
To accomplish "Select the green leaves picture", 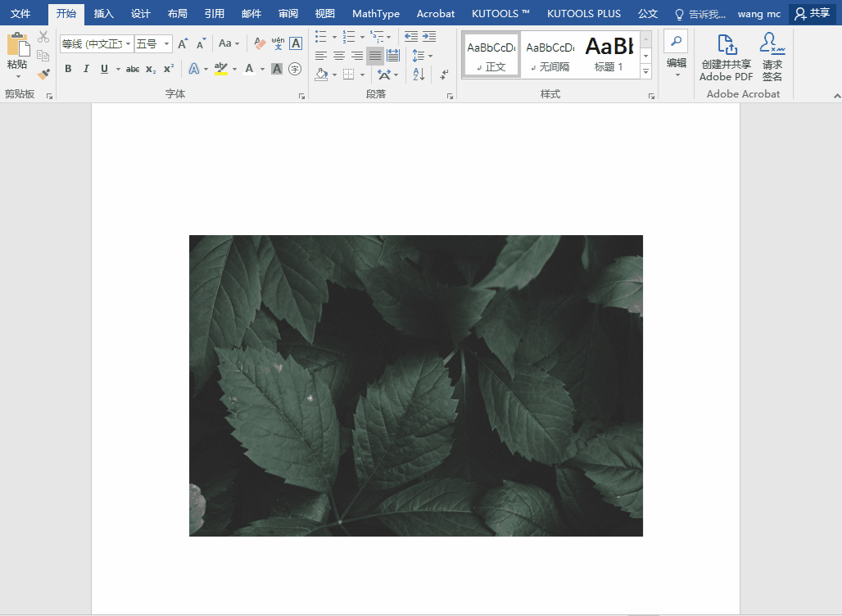I will (x=416, y=386).
